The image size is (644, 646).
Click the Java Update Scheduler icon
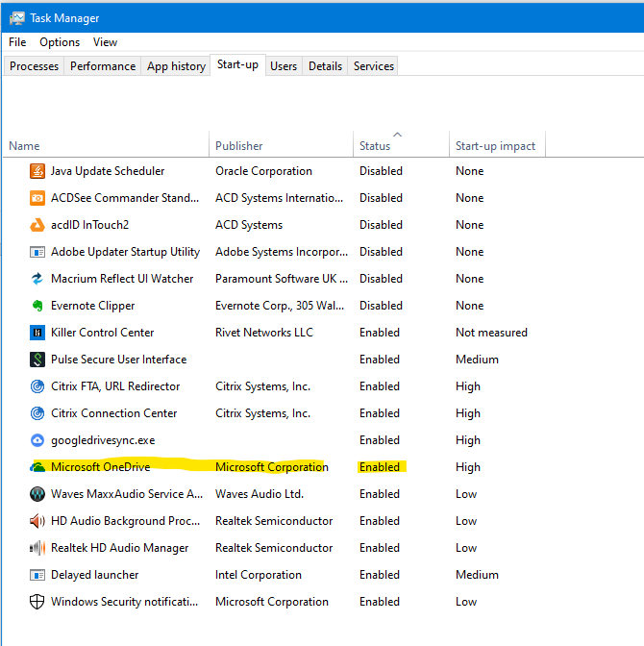[x=37, y=171]
